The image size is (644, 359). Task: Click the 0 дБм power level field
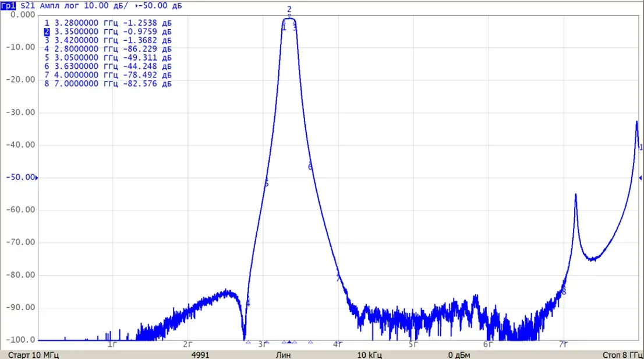459,355
